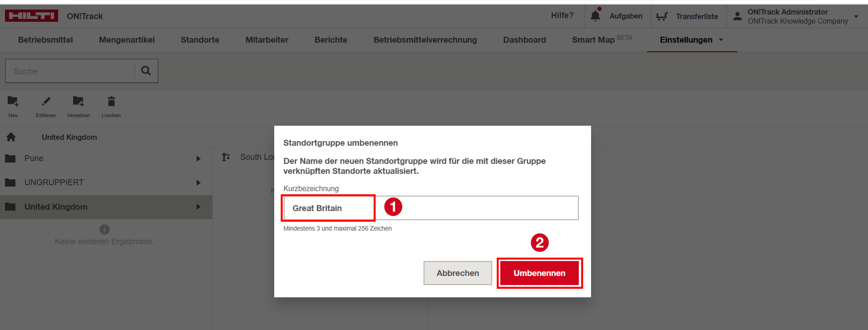Click the Mindestens 3 und maximal 256 Zeichen hint
This screenshot has width=868, height=330.
(337, 228)
